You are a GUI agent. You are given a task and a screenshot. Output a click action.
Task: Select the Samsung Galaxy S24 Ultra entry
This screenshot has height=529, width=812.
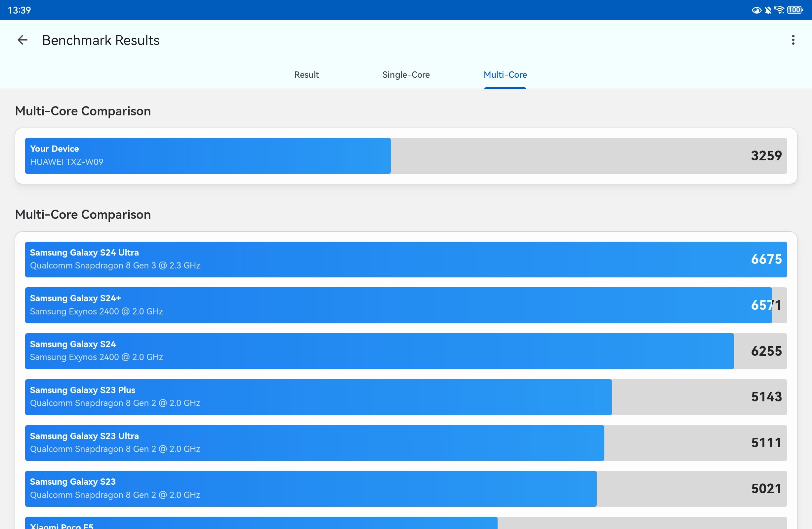pos(406,260)
